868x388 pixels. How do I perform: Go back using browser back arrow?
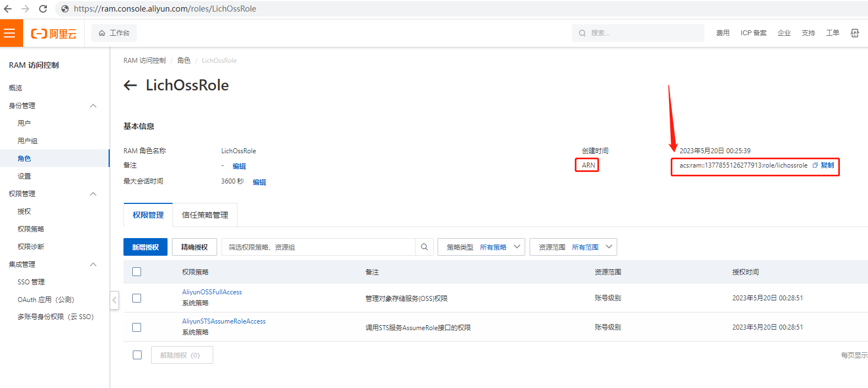(x=8, y=9)
